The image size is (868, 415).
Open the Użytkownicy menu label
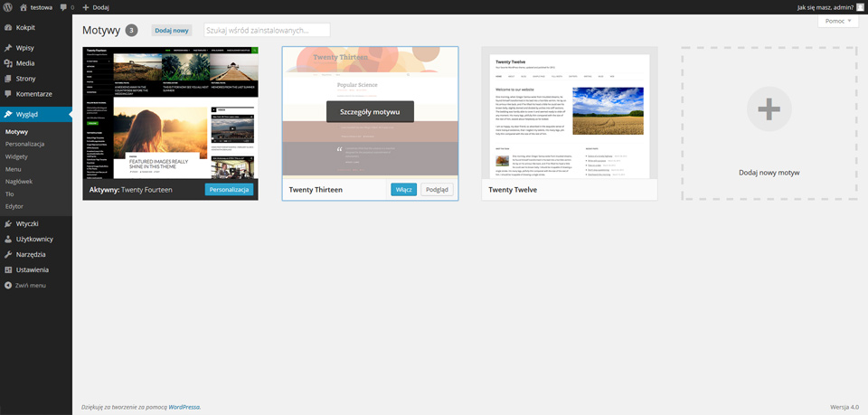coord(35,240)
